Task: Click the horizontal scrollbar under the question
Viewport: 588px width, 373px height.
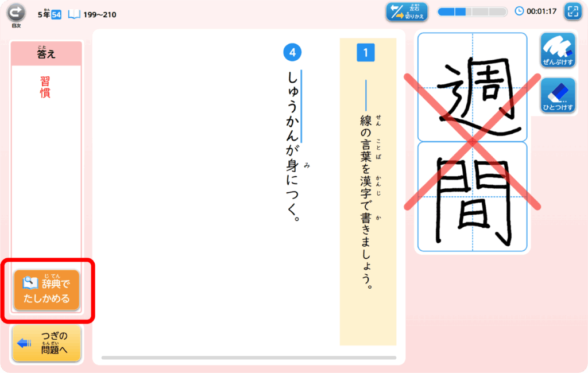Action: tap(249, 358)
